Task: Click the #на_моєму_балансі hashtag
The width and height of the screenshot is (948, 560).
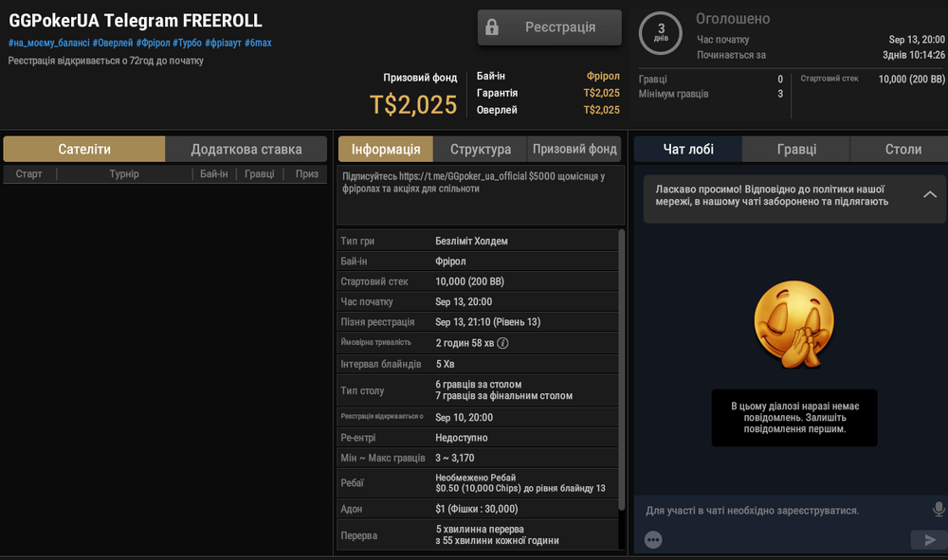Action: (49, 43)
